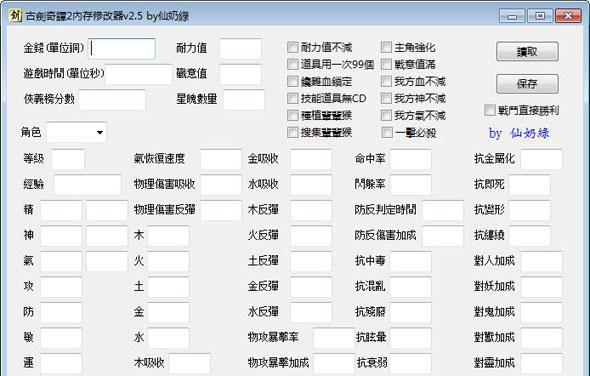
Task: Click the 讀取 button
Action: coord(527,52)
